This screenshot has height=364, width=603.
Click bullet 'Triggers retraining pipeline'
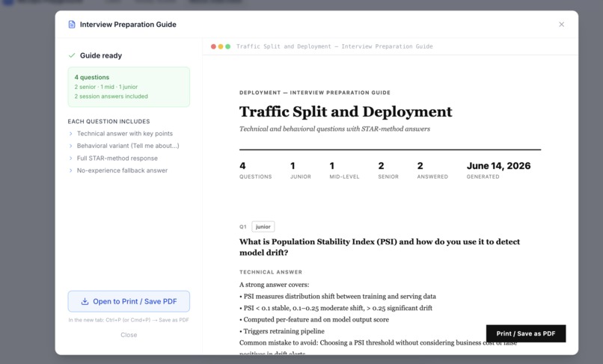pos(282,331)
